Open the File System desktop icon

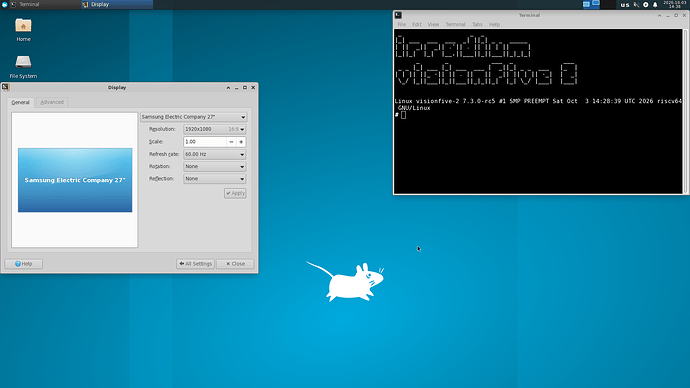23,67
